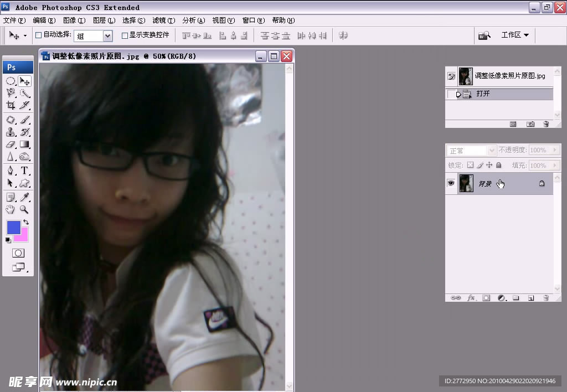Select the Slice tool
The height and width of the screenshot is (392, 567).
coord(24,105)
